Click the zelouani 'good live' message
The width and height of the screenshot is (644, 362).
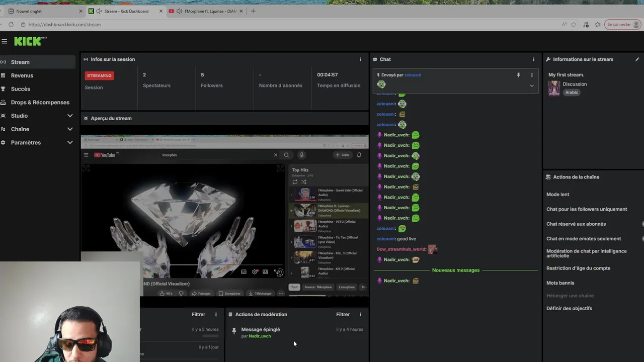pos(396,239)
